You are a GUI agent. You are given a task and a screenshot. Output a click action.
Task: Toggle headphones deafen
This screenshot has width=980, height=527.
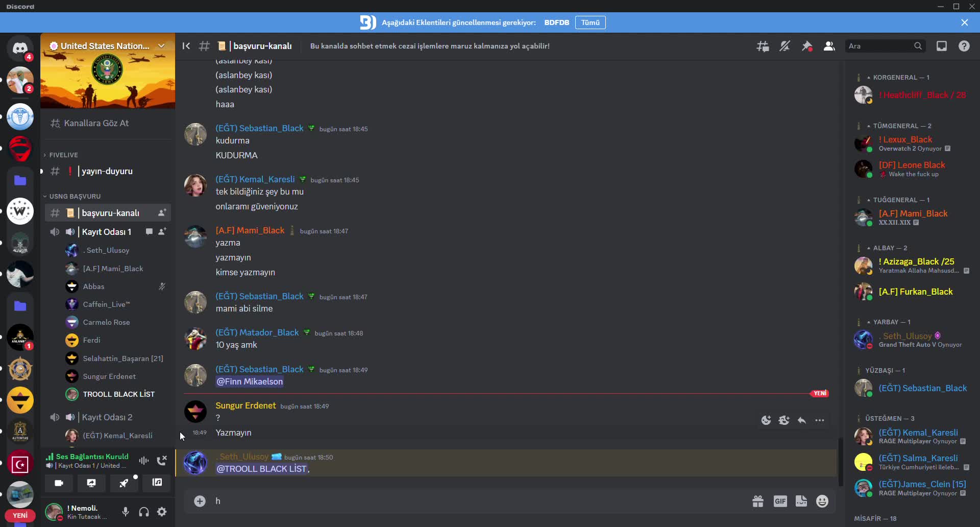[x=144, y=512]
